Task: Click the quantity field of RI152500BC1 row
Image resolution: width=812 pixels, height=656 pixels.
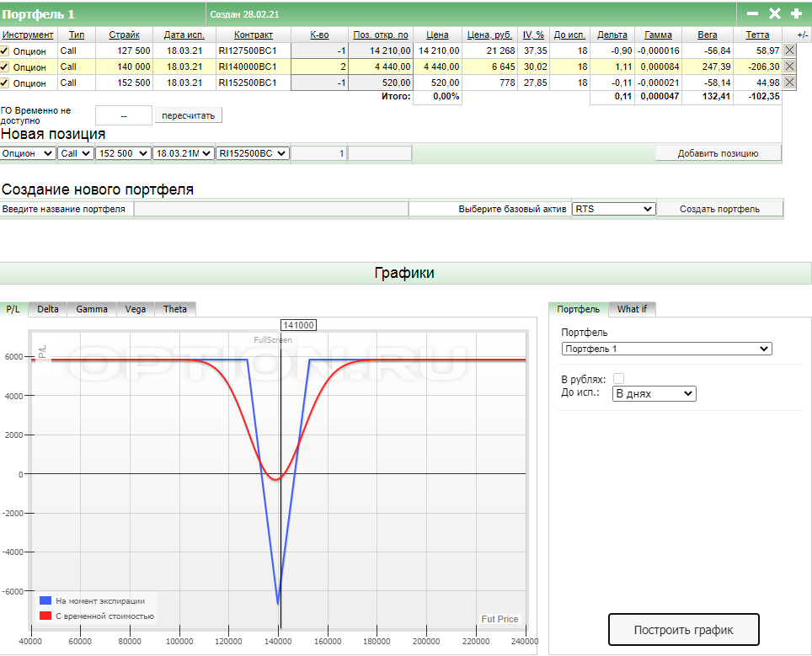Action: point(319,83)
